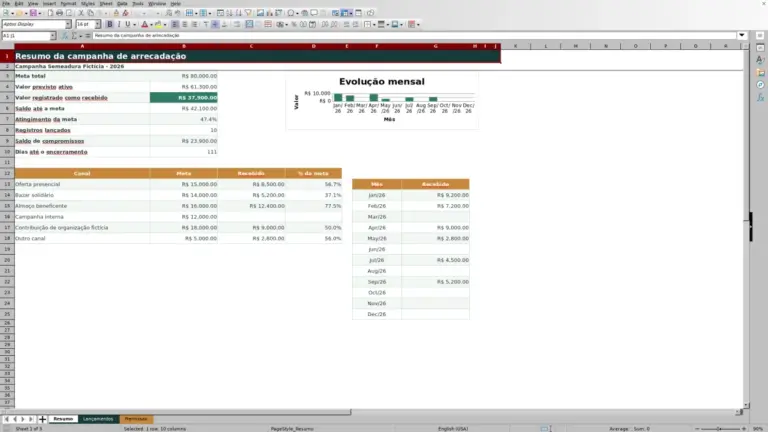Viewport: 768px width, 432px height.
Task: Click the Evolução mensal chart
Action: (382, 100)
